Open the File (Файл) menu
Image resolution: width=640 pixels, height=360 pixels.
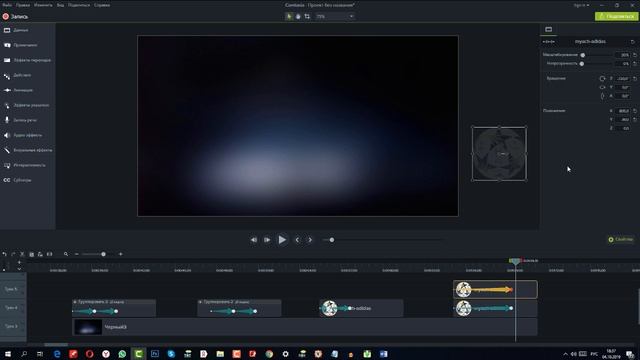point(7,5)
